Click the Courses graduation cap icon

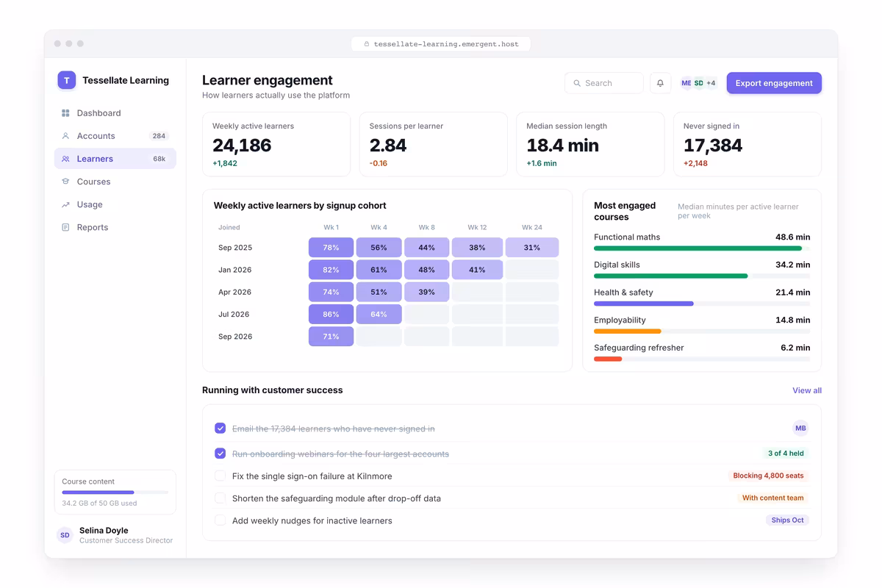point(65,182)
